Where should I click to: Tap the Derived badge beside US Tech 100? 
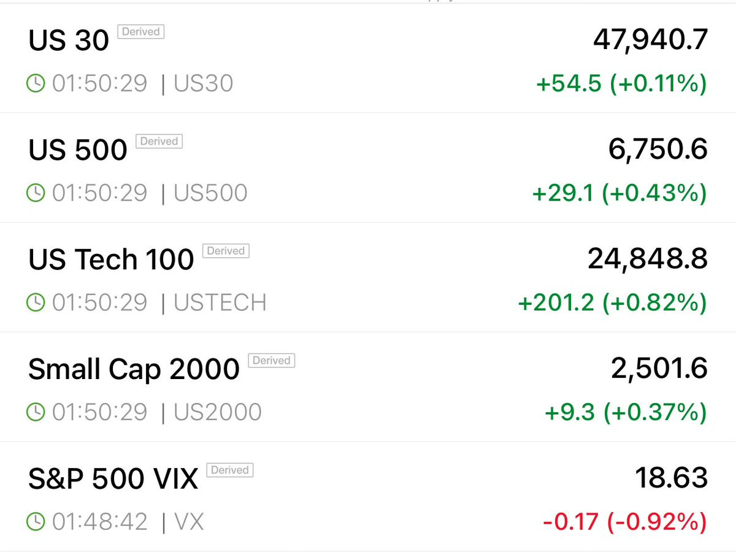pos(226,251)
